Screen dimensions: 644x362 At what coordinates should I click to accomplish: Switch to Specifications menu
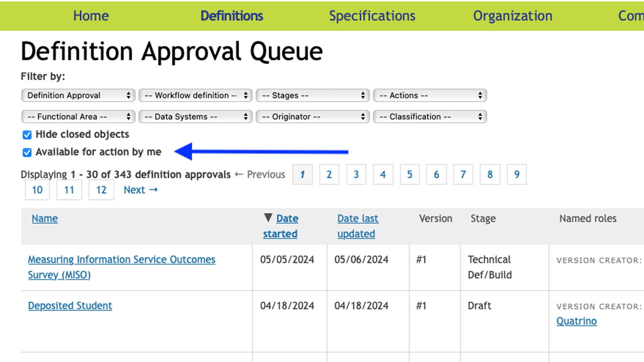(x=372, y=16)
